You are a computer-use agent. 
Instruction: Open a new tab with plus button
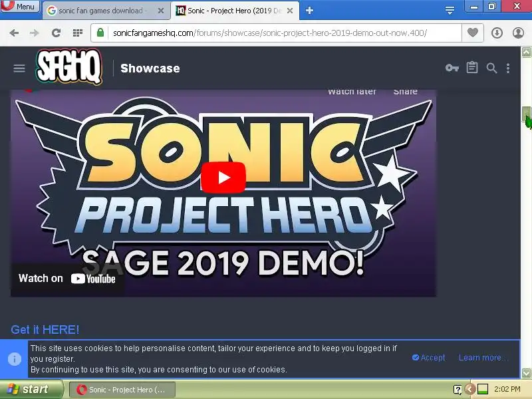309,11
